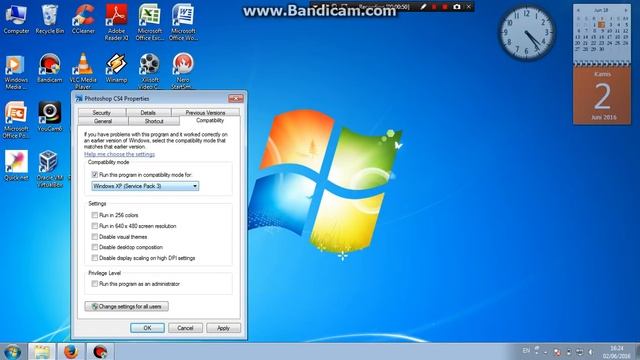
Task: Select the Compatibility tab
Action: (210, 120)
